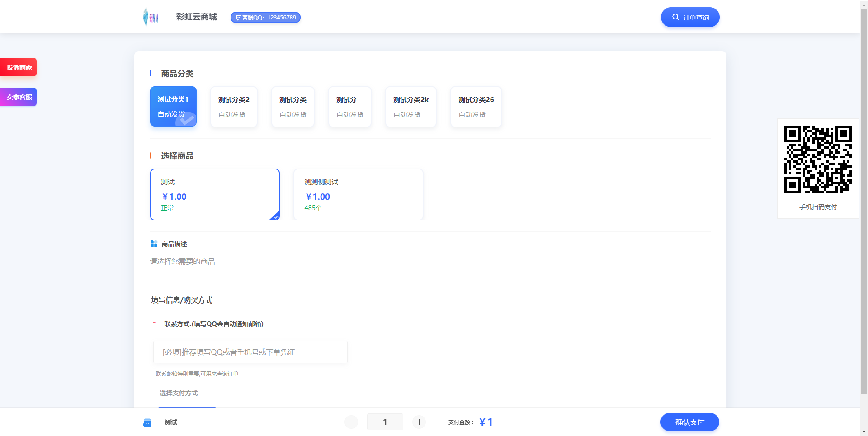
Task: Open 投诉商家 side button
Action: (19, 67)
